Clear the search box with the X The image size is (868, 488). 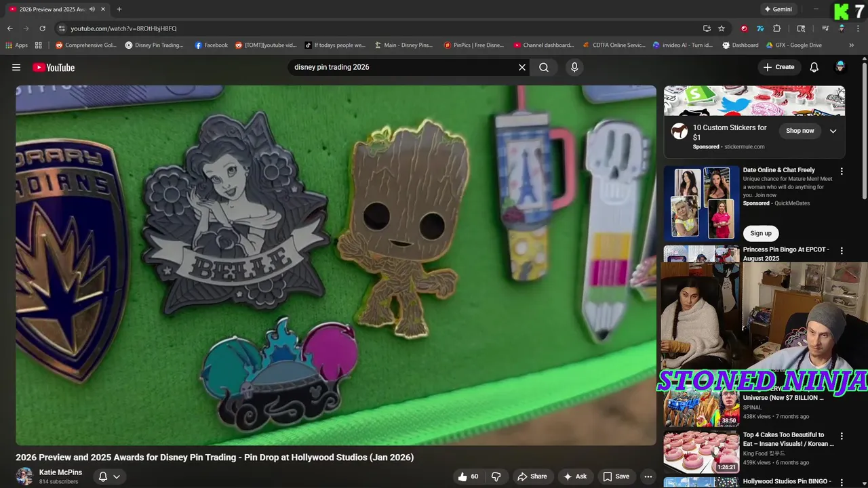(522, 67)
